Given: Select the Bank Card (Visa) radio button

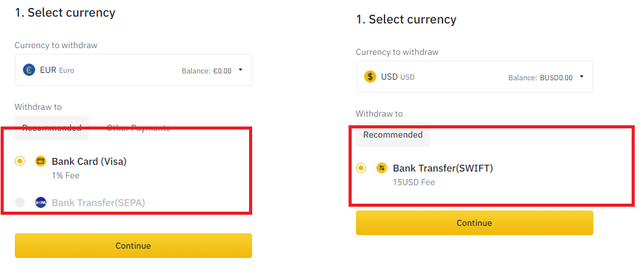Looking at the screenshot, I should [x=20, y=162].
